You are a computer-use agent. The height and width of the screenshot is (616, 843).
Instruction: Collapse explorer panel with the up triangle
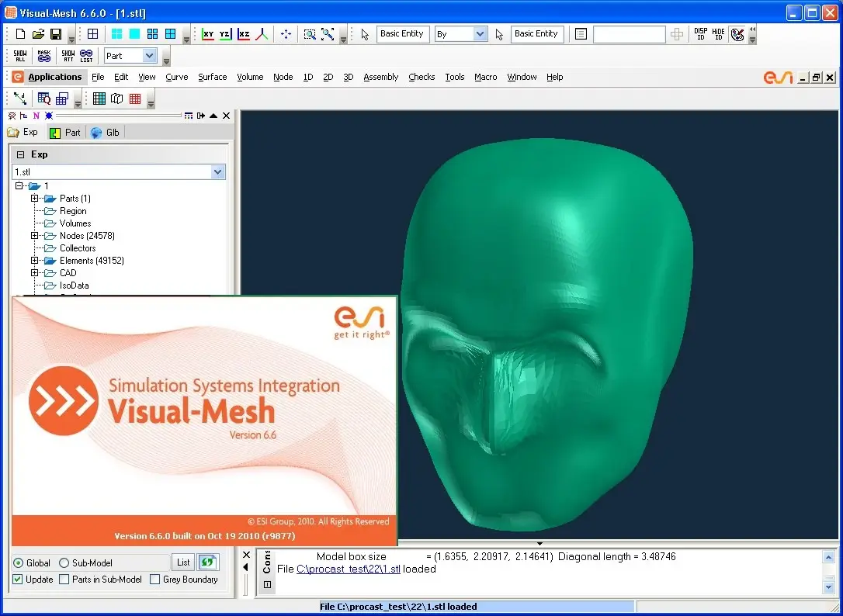tap(213, 116)
